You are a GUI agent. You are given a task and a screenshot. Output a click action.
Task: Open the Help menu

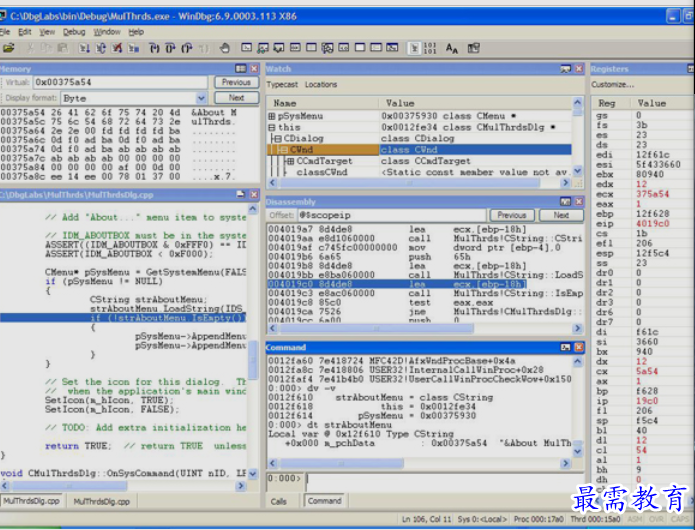136,32
